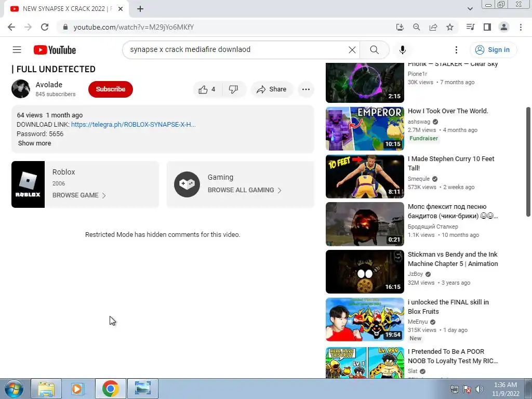The height and width of the screenshot is (399, 532).
Task: Open the telegra.ph download link
Action: [134, 125]
